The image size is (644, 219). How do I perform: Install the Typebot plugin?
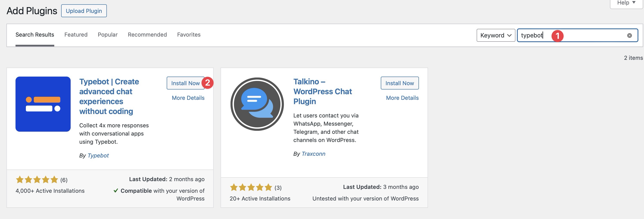[x=185, y=83]
